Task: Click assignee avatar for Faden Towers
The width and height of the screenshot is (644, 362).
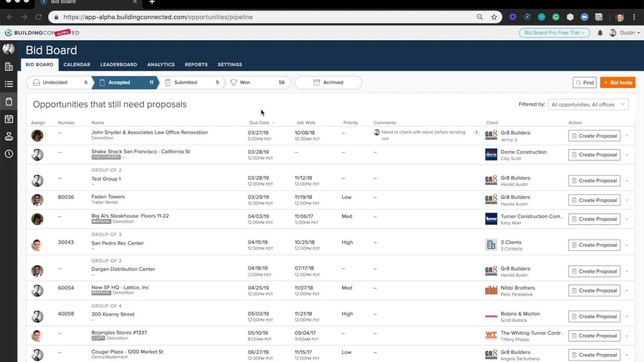Action: point(37,200)
